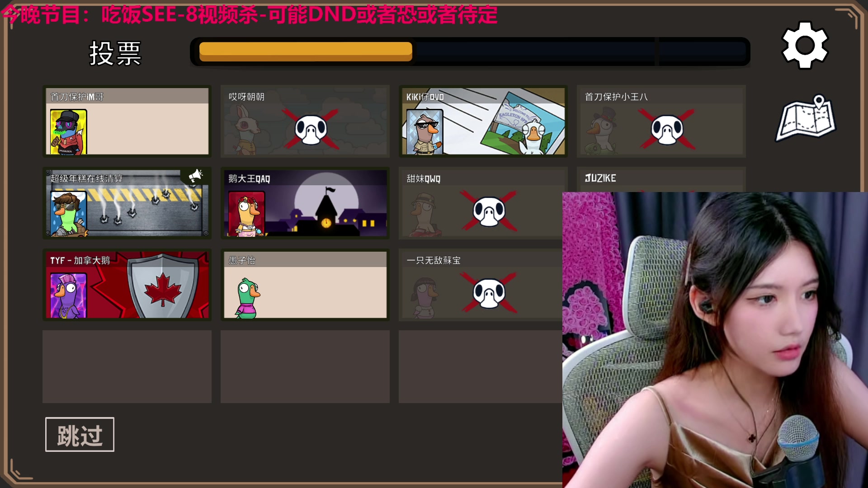The height and width of the screenshot is (488, 868).
Task: Toggle the megaphone on 超级年糕在线清算's card
Action: (x=196, y=175)
